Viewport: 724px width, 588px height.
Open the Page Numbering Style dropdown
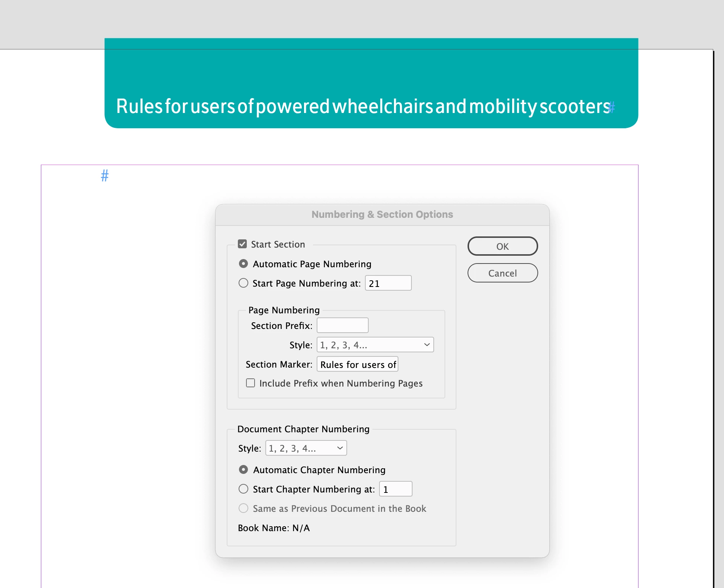(x=375, y=345)
